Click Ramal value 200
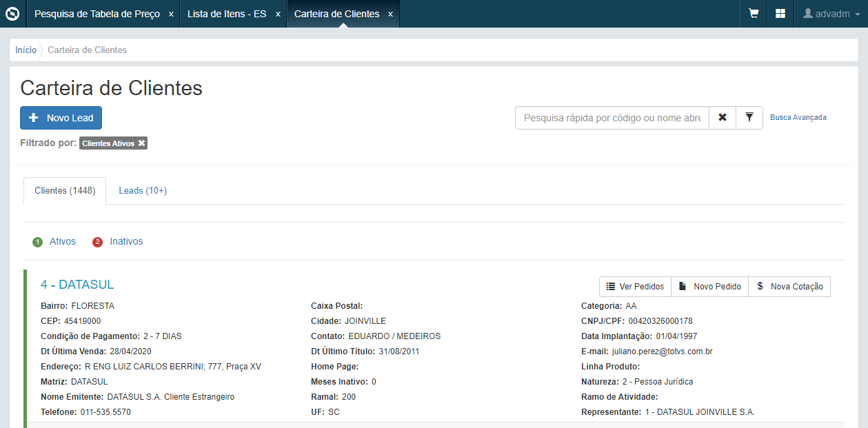 pos(349,397)
